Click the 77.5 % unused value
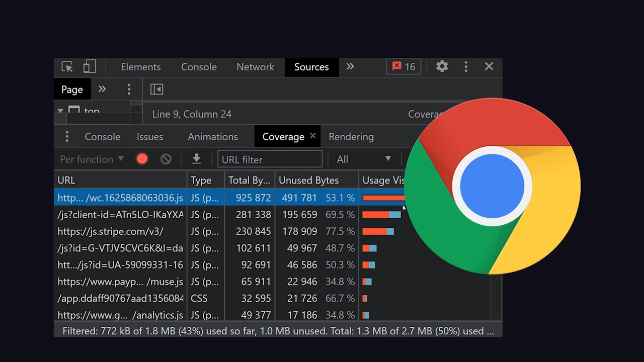The width and height of the screenshot is (644, 362). [x=340, y=231]
